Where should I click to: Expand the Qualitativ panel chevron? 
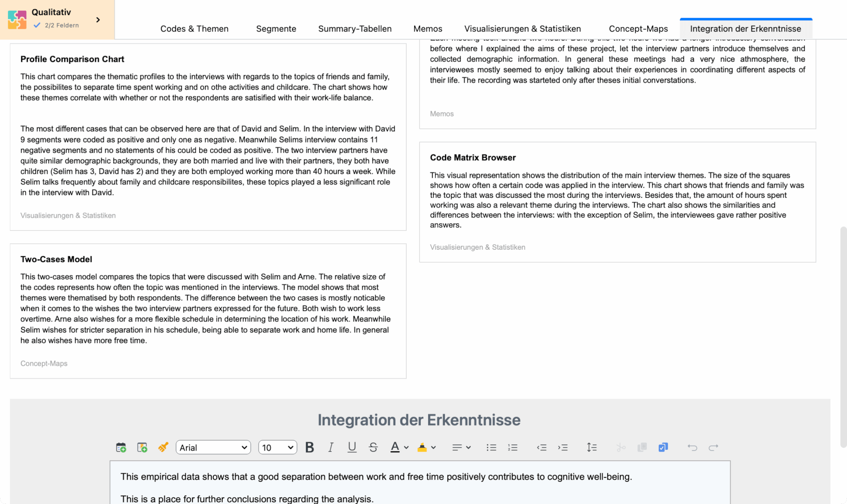click(98, 20)
